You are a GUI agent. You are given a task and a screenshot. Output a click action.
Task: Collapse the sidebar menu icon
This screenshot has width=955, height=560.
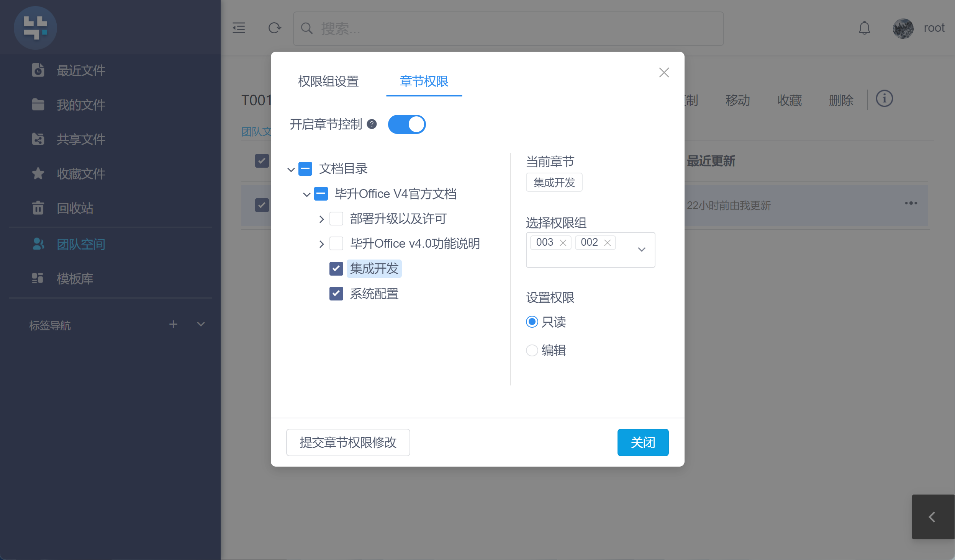pyautogui.click(x=239, y=28)
